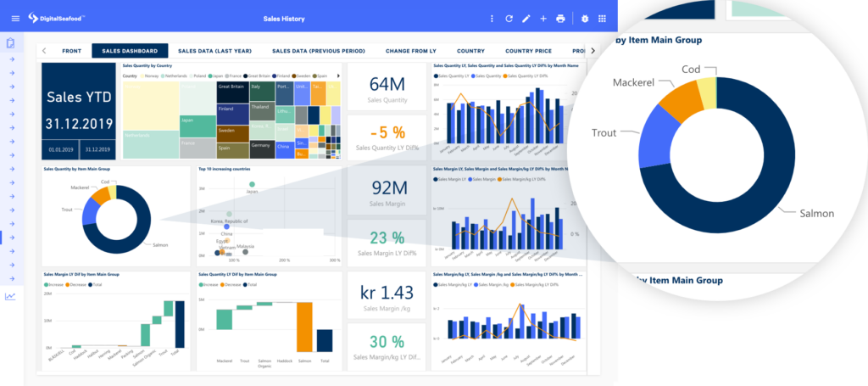Screen dimensions: 868x386
Task: Click Mackerel bar in Sales Quantity LY Dif chart
Action: pyautogui.click(x=224, y=320)
